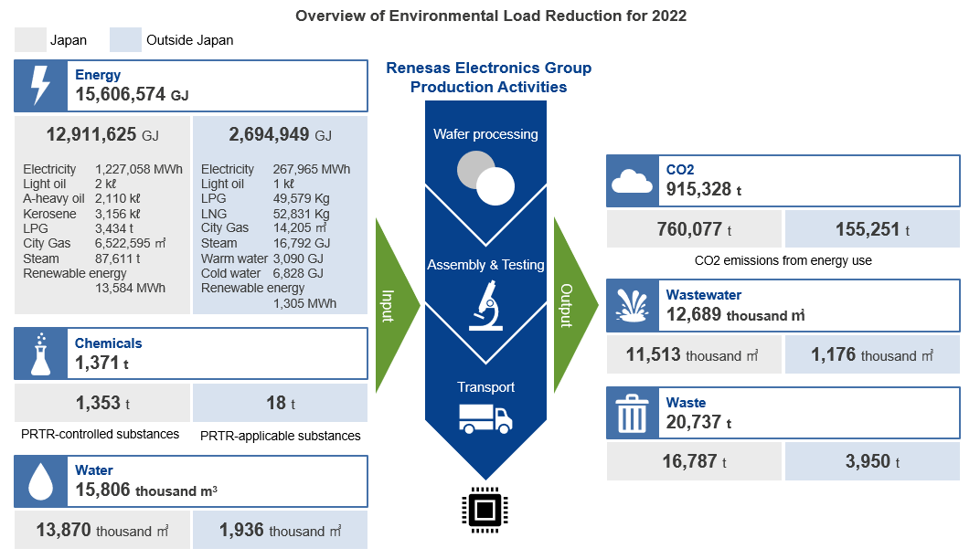The height and width of the screenshot is (559, 980).
Task: Click the green Output arrow
Action: point(576,305)
